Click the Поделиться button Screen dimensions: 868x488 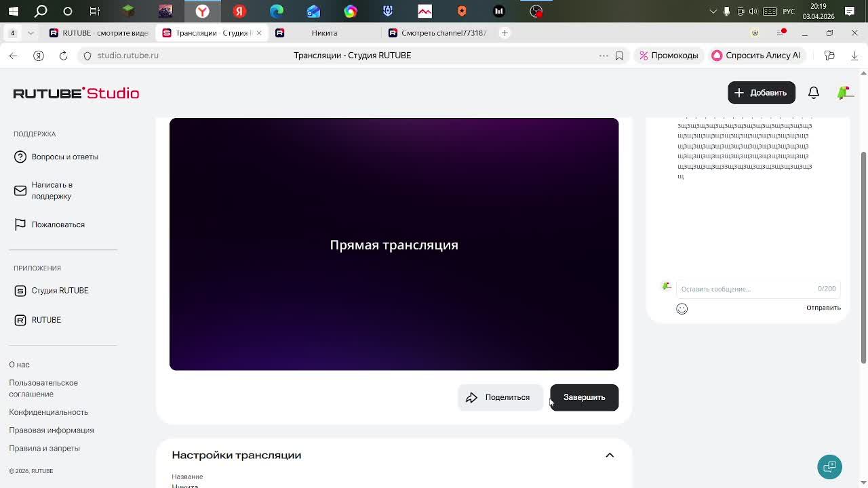click(x=500, y=397)
